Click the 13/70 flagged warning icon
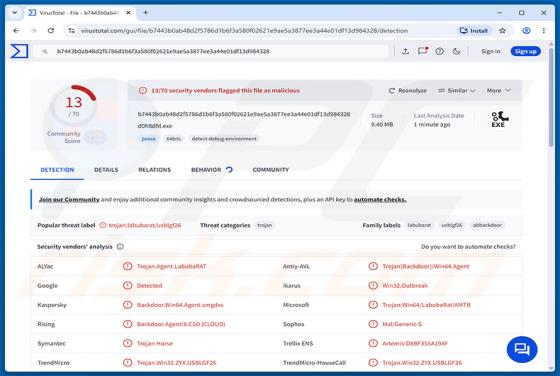 click(143, 90)
